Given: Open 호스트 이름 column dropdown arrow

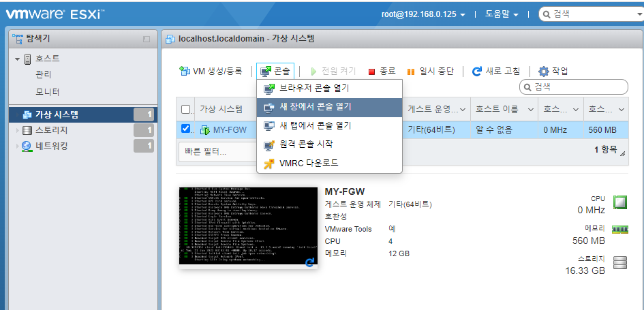Looking at the screenshot, I should tap(530, 110).
